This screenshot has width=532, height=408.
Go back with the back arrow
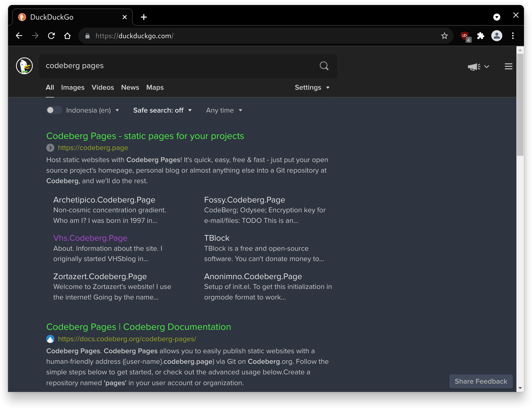coord(19,36)
